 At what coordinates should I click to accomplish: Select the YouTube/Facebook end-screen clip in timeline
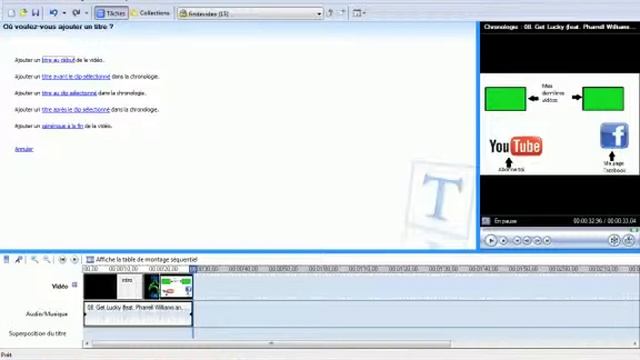pyautogui.click(x=176, y=287)
